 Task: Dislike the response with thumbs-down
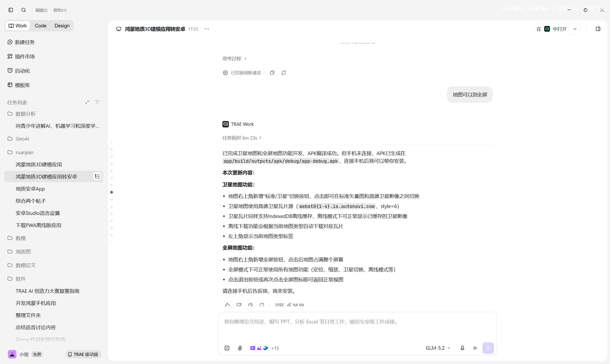point(239,305)
